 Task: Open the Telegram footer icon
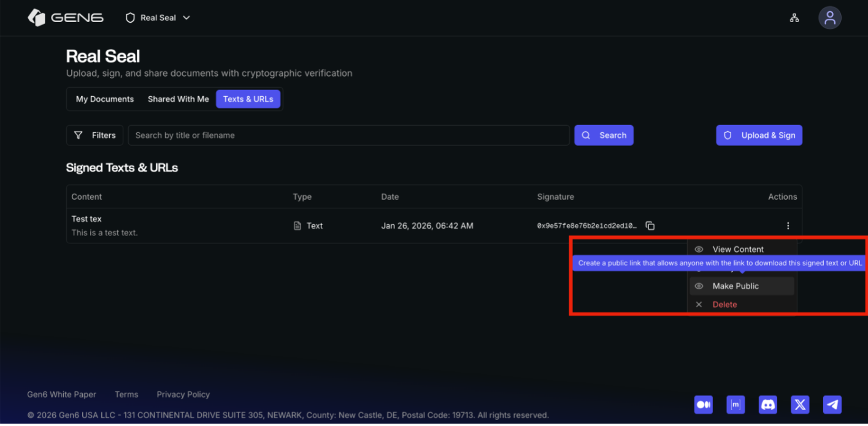[x=832, y=405]
